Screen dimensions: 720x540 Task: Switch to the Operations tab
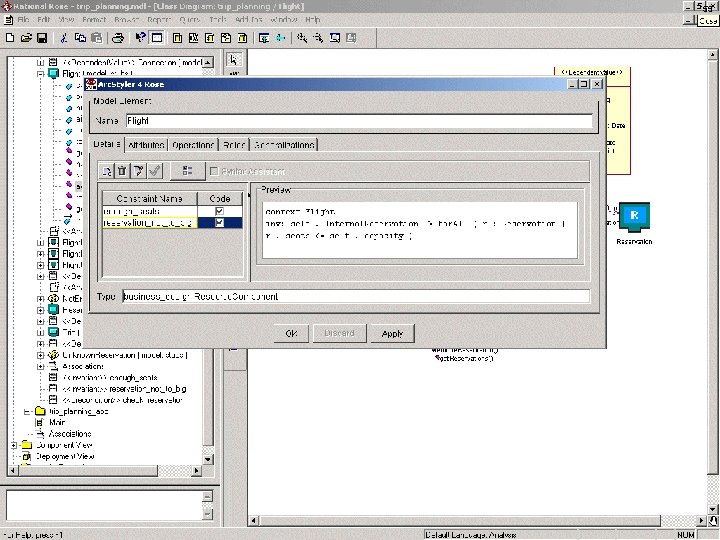tap(193, 145)
